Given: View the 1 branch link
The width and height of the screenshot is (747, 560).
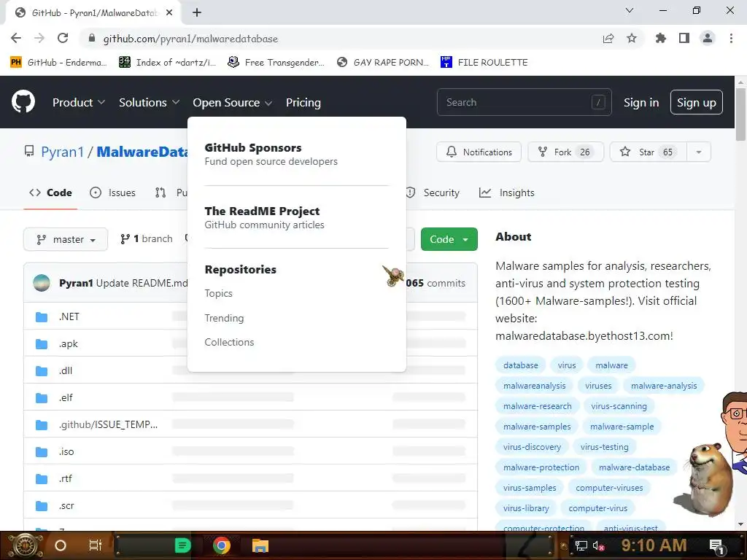Looking at the screenshot, I should [x=147, y=239].
